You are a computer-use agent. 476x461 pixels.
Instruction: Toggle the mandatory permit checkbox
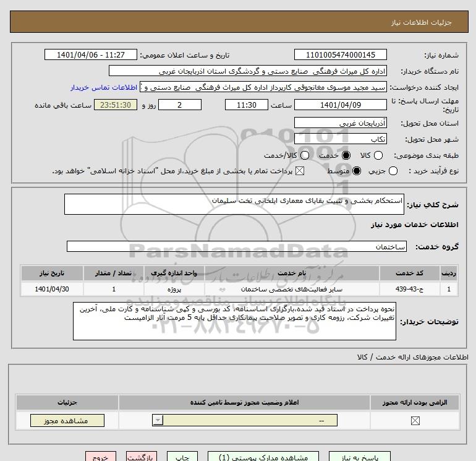415,421
